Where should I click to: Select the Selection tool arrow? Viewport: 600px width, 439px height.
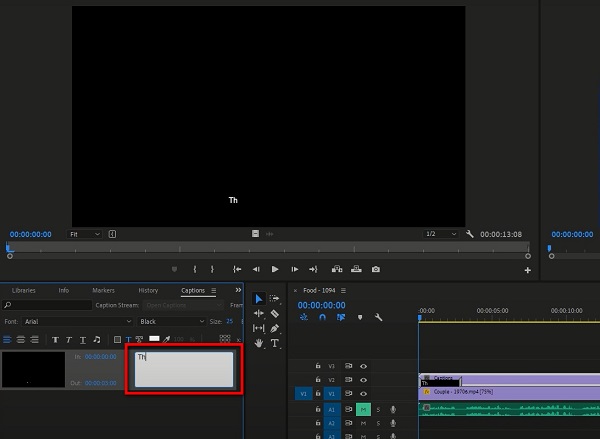pyautogui.click(x=259, y=299)
